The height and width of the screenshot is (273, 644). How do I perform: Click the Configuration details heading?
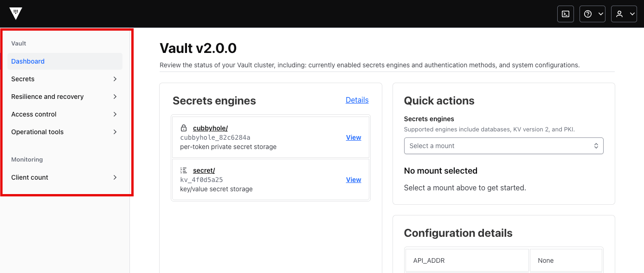point(458,233)
